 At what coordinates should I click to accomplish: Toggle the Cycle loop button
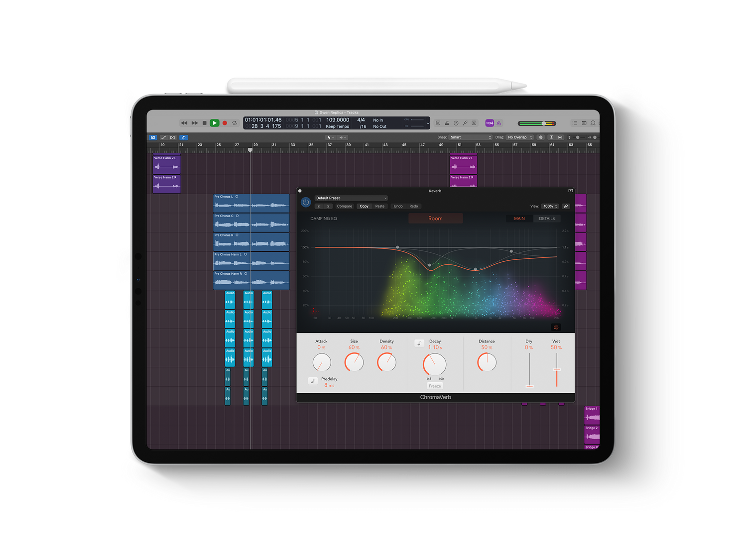235,123
